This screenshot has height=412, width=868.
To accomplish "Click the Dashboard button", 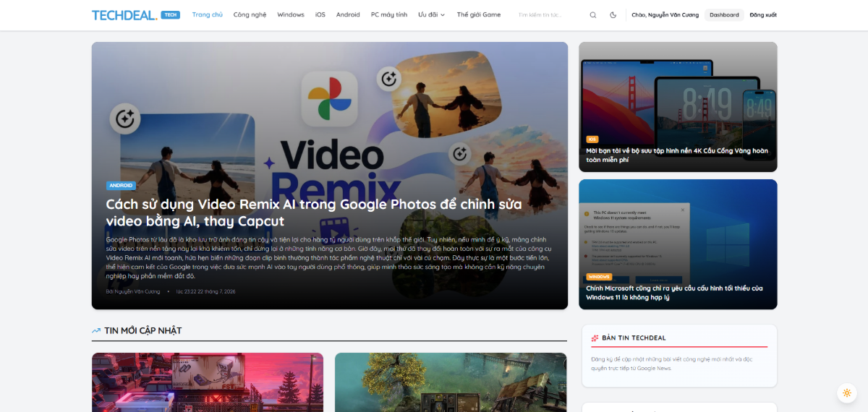I will coord(725,14).
